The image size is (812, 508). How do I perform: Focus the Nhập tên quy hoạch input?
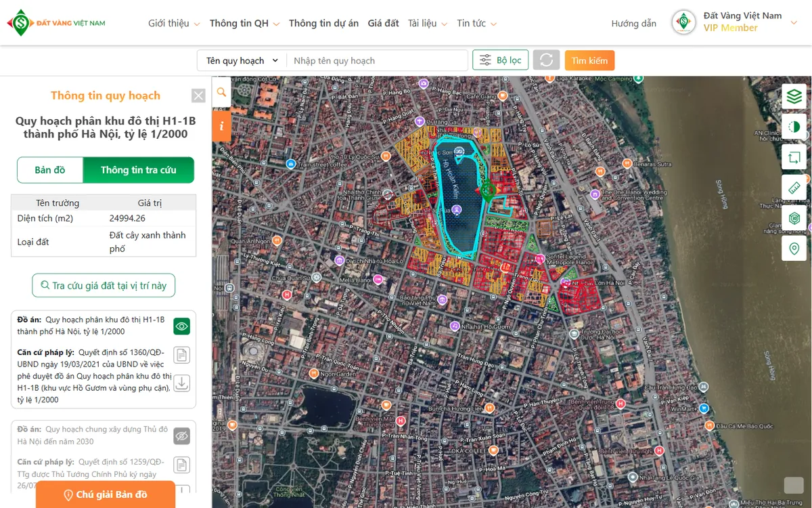pyautogui.click(x=377, y=60)
